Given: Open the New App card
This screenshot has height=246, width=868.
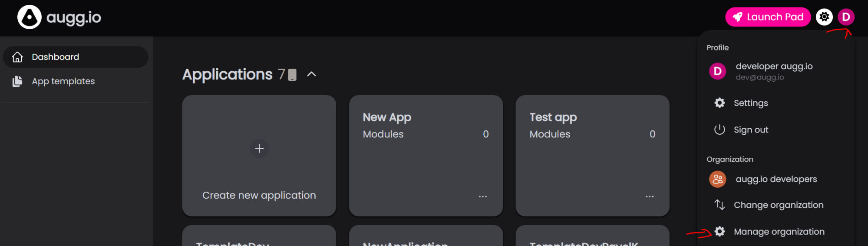Looking at the screenshot, I should [426, 156].
